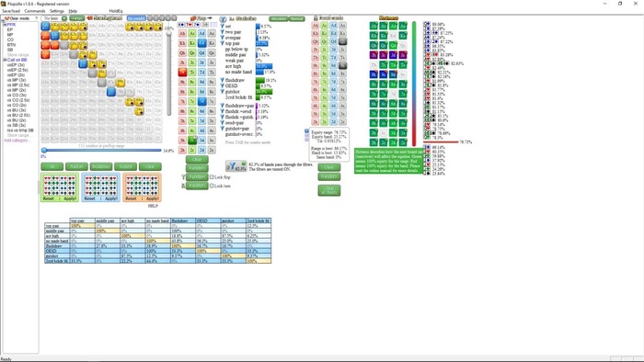Select the Qs card in the flop grid
The height and width of the screenshot is (362, 644).
point(212,53)
